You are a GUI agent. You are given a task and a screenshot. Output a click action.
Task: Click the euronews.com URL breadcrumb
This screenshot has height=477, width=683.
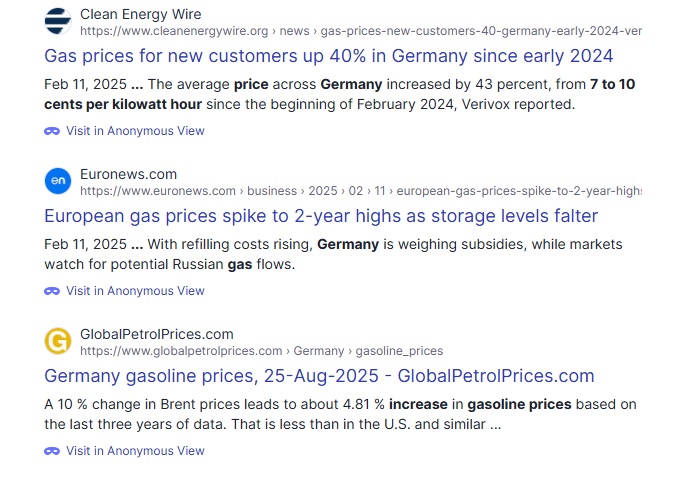[360, 191]
